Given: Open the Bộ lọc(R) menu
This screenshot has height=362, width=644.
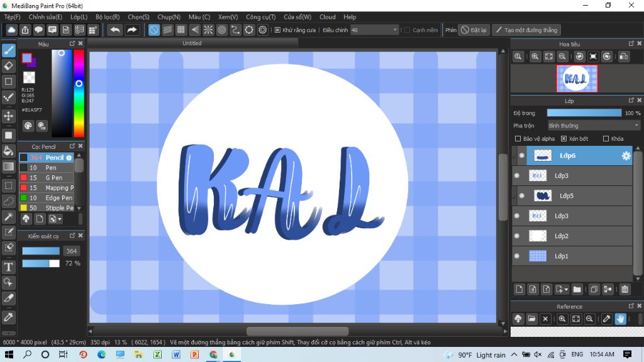Looking at the screenshot, I should [x=108, y=17].
